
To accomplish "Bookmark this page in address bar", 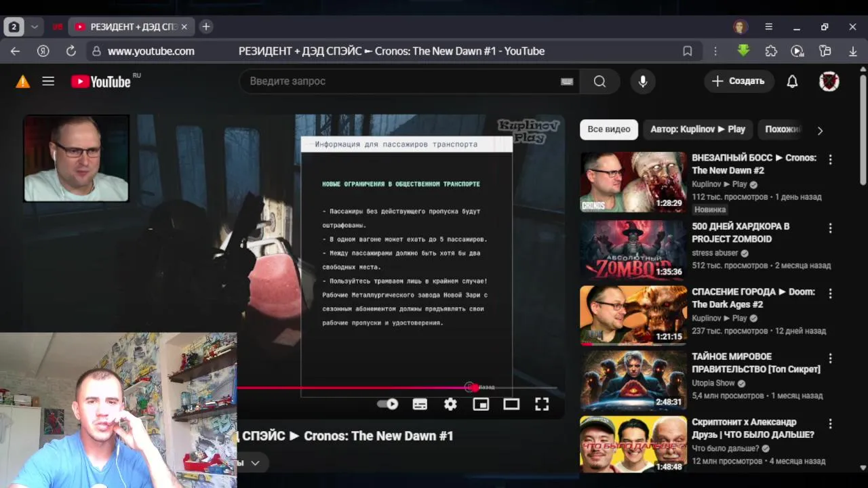I will point(687,51).
